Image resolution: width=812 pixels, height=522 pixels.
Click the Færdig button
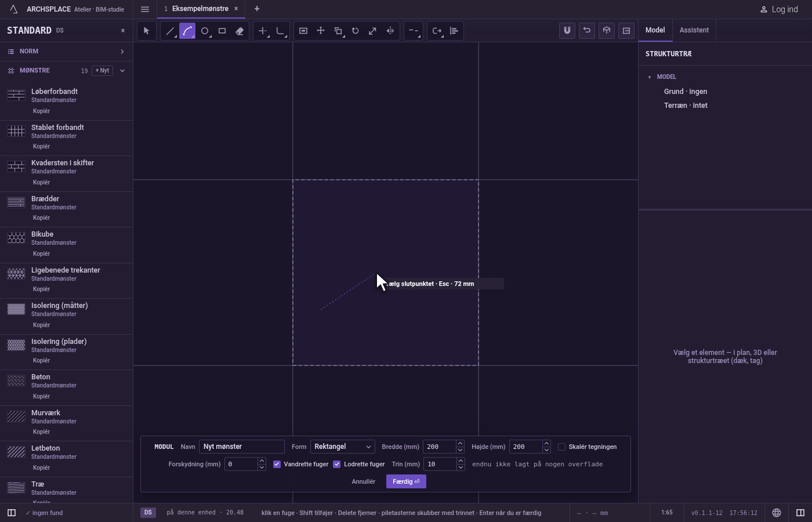[x=406, y=481]
